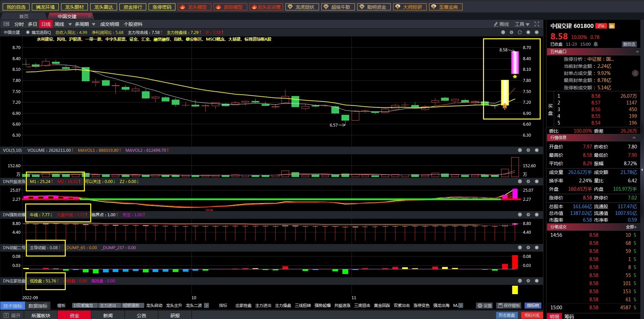Click the 删自选 button
644x319 pixels.
click(629, 44)
